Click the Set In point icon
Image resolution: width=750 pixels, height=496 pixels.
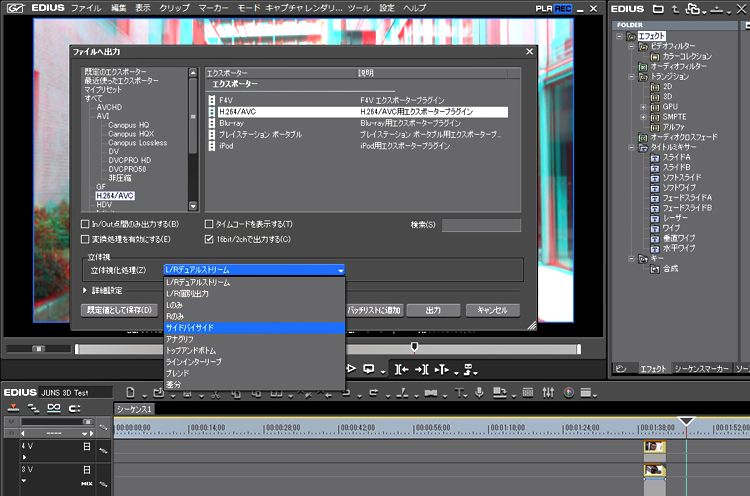(x=401, y=369)
